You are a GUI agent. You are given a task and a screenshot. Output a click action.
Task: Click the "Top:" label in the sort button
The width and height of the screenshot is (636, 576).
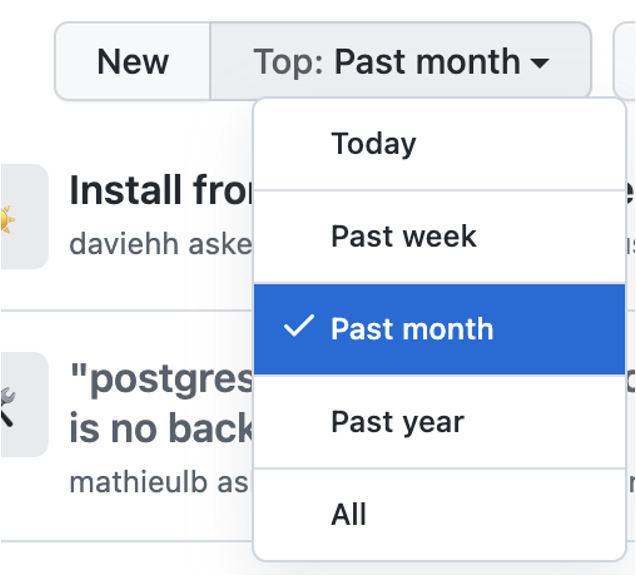(288, 62)
